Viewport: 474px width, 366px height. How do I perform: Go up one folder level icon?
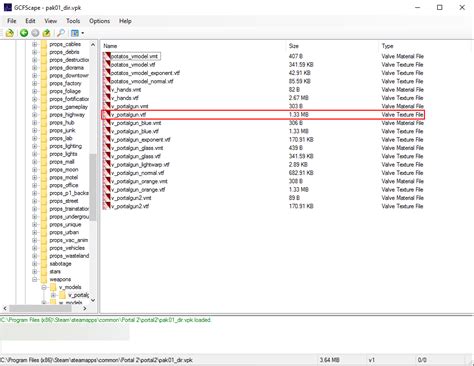(x=46, y=33)
